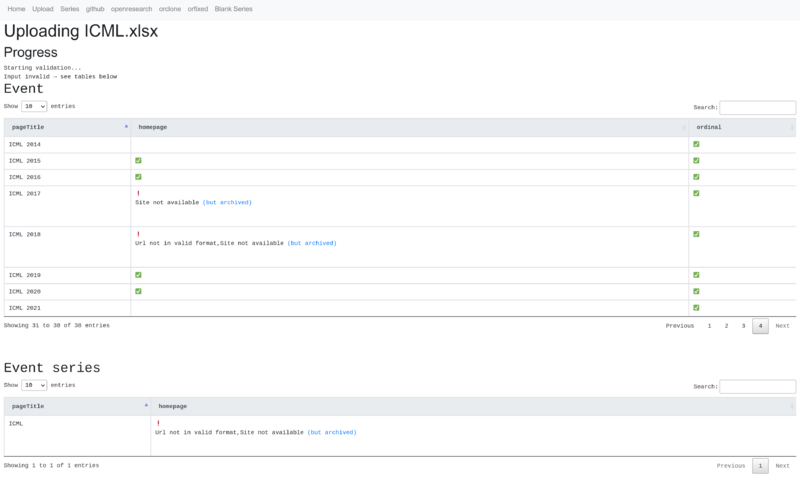Screen dimensions: 800x485
Task: Select the ICML 2015 row title
Action: point(24,161)
